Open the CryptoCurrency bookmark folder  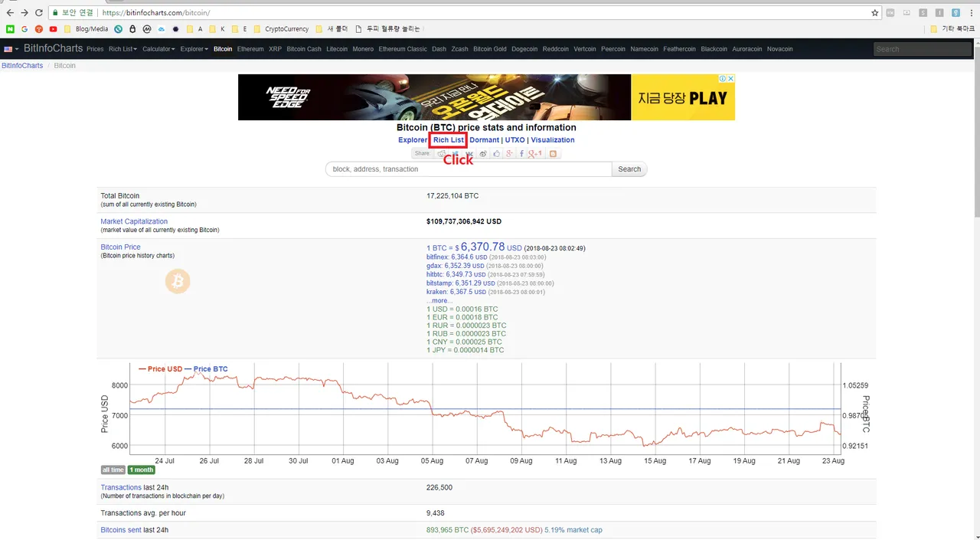281,29
